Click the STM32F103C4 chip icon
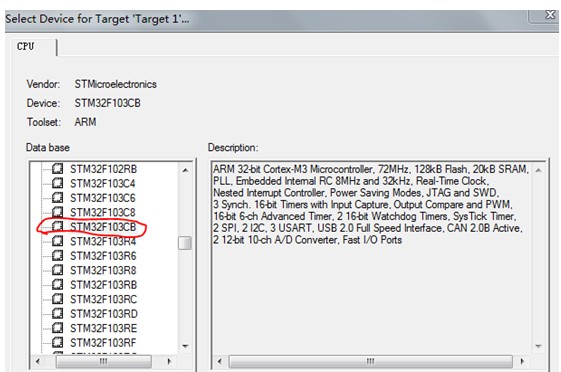Viewport: 561px width, 372px height. tap(58, 183)
